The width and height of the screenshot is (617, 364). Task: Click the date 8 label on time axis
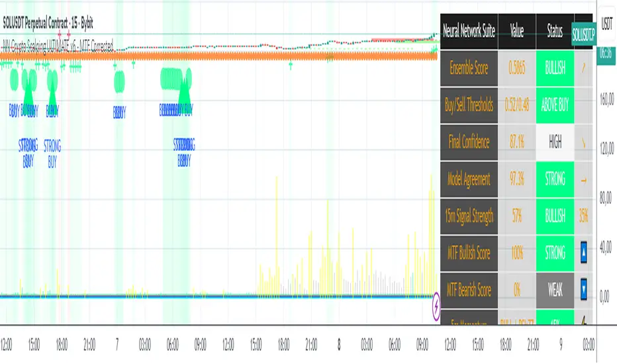click(339, 345)
